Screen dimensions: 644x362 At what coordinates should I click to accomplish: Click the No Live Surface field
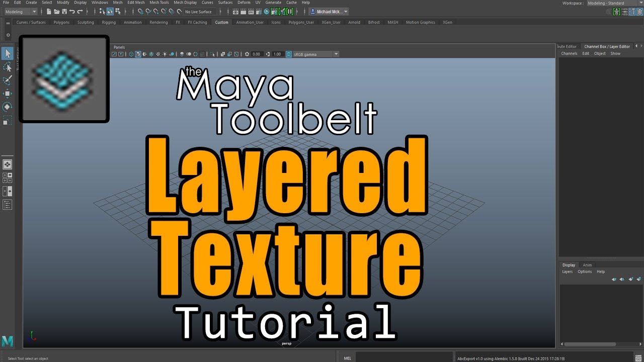click(x=199, y=12)
